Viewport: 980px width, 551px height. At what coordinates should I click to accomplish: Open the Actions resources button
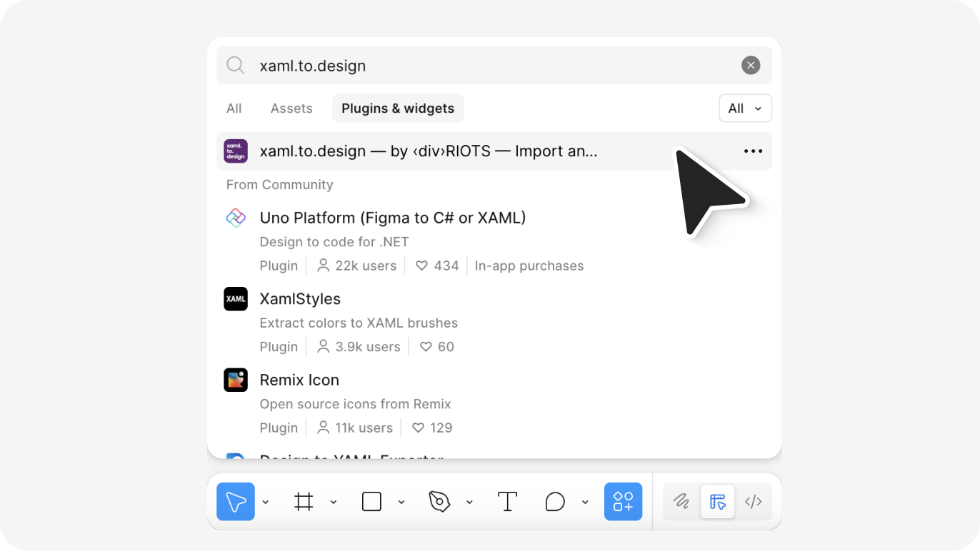623,502
